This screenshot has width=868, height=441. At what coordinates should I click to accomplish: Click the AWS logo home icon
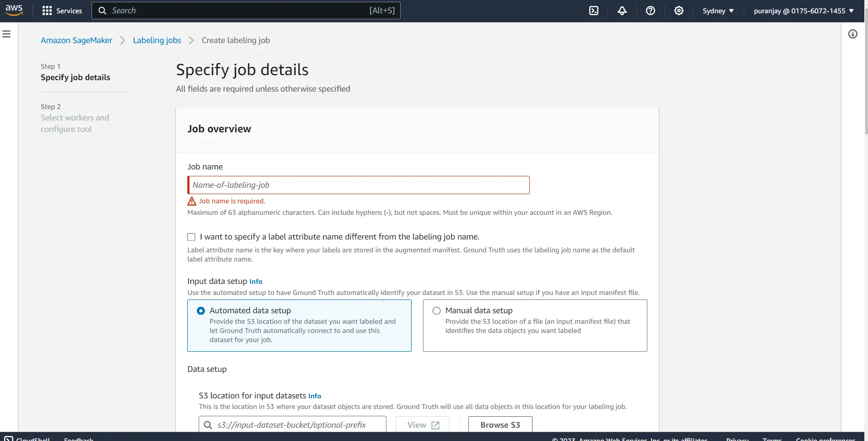point(14,10)
